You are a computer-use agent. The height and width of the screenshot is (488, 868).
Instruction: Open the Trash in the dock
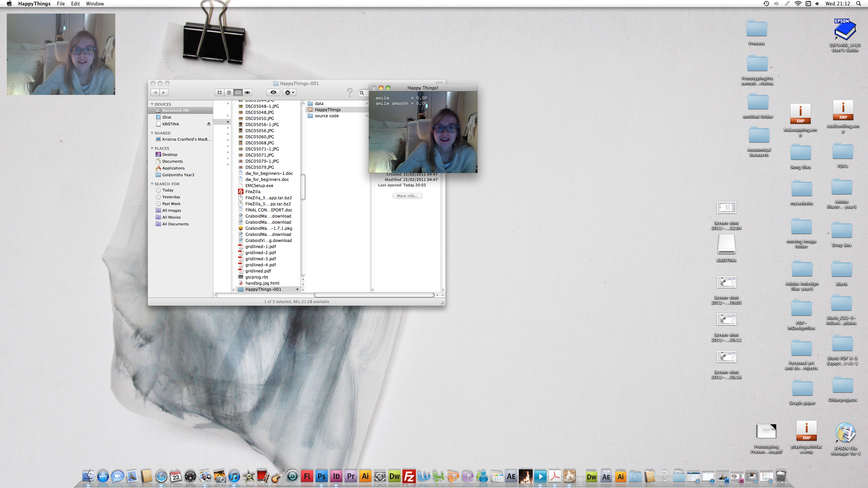coord(781,476)
